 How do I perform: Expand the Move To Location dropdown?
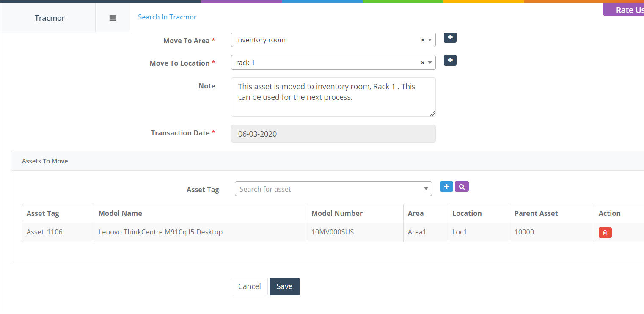coord(429,63)
